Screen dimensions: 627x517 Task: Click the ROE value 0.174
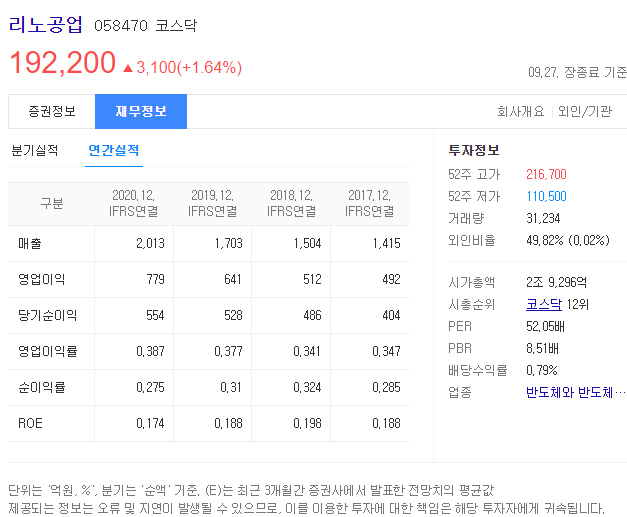coord(150,423)
